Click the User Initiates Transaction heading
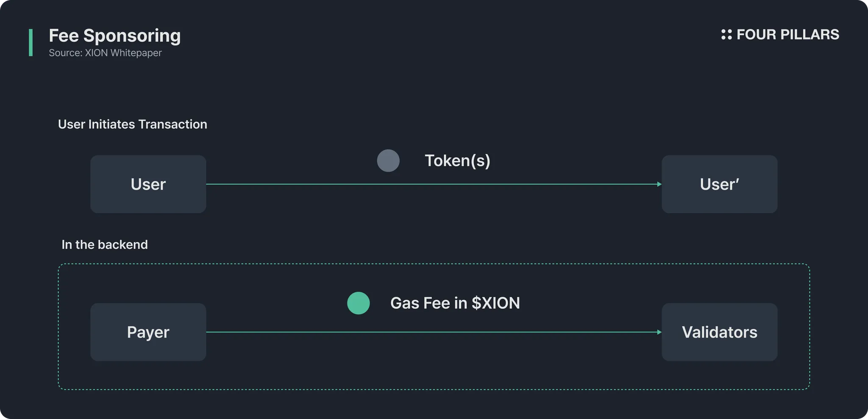 pyautogui.click(x=132, y=124)
